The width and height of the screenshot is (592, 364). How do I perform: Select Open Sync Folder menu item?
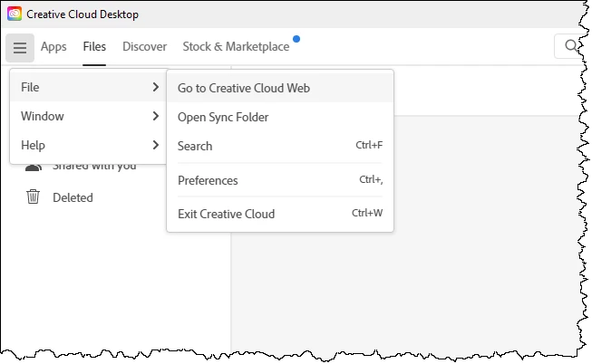click(223, 117)
